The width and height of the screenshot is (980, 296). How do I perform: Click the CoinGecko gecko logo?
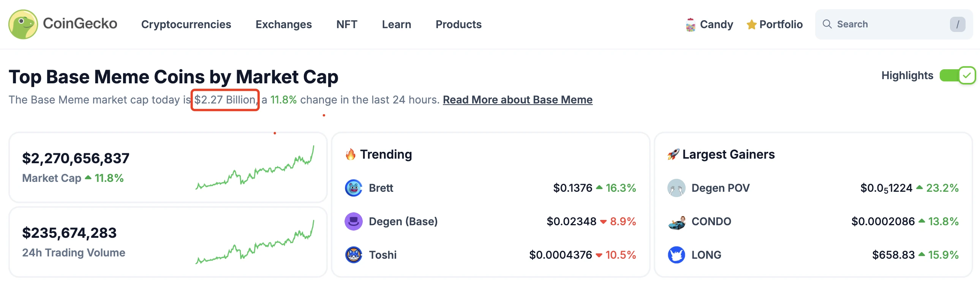(x=24, y=24)
